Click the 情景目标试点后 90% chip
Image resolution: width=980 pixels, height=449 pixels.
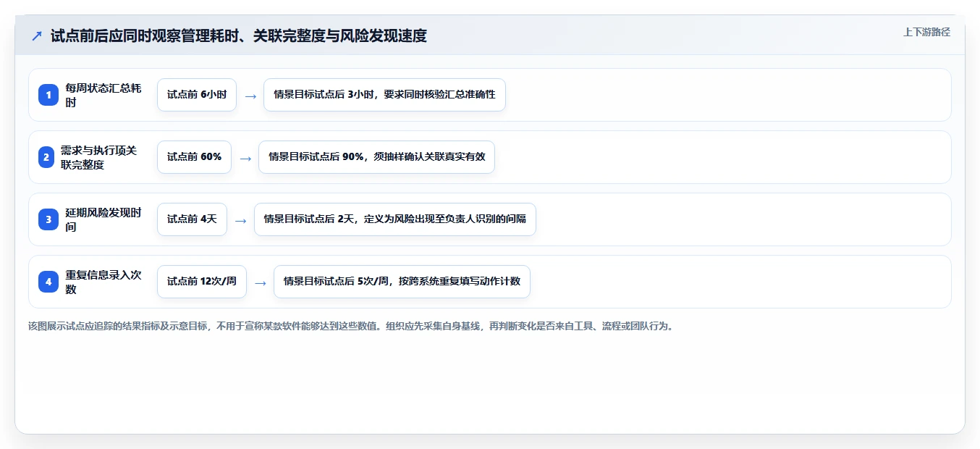[376, 157]
